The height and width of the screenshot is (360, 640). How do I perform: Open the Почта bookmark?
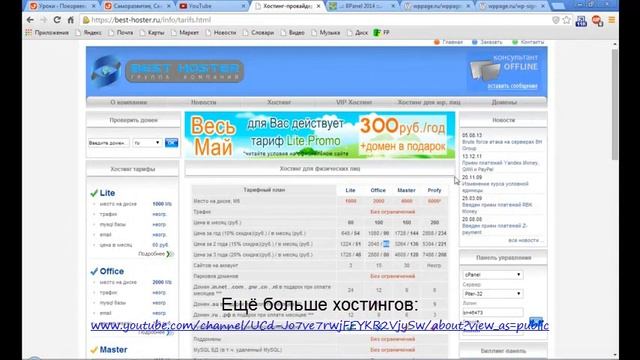coord(121,32)
